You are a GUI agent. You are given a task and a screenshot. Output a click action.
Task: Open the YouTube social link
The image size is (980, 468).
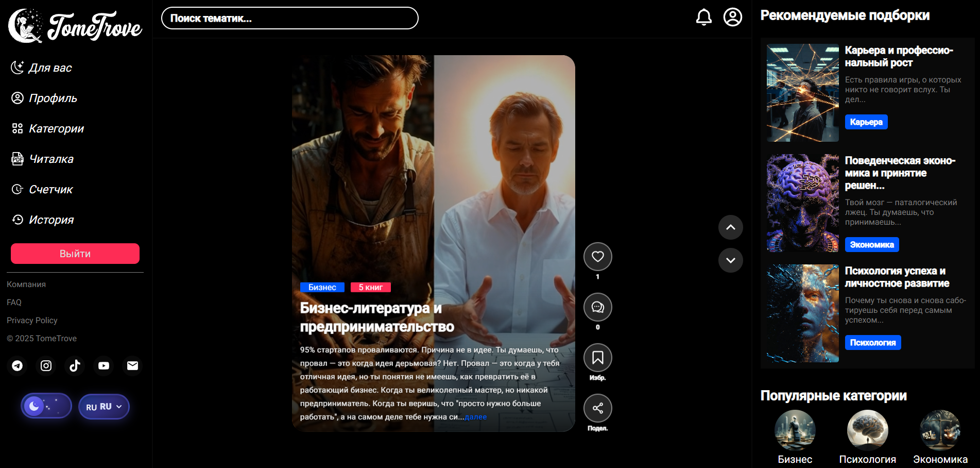(x=104, y=366)
